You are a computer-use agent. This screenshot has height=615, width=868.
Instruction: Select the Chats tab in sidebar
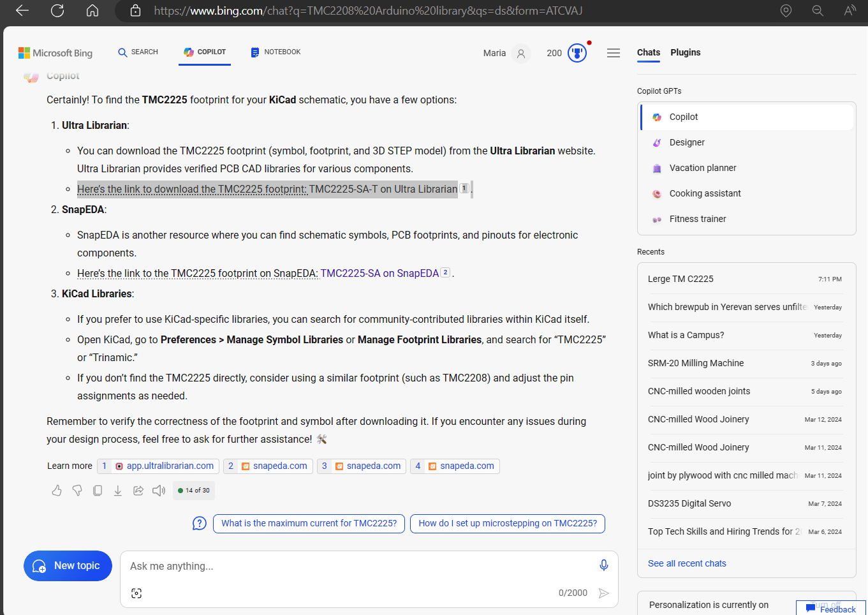[x=649, y=52]
